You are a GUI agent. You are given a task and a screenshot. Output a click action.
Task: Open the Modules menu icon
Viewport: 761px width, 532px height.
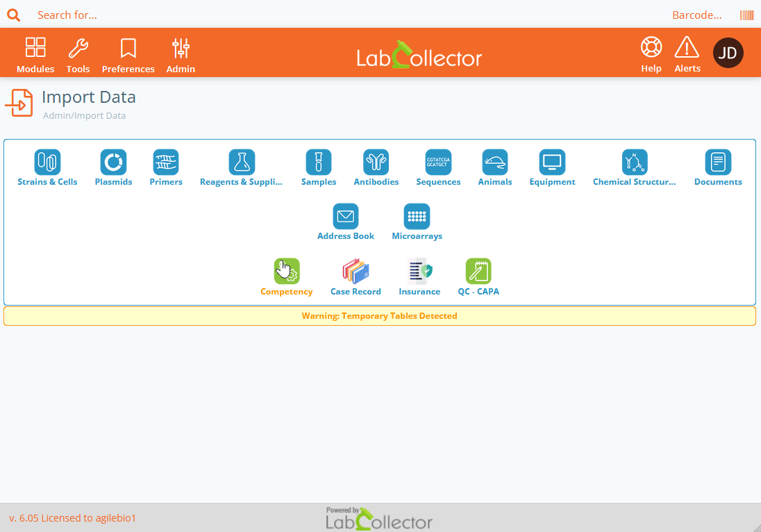click(35, 47)
